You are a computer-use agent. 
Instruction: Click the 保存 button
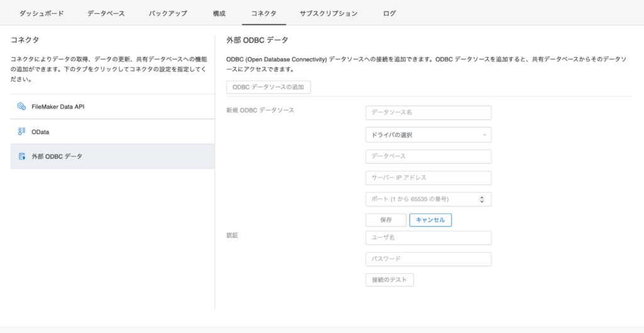click(x=386, y=220)
